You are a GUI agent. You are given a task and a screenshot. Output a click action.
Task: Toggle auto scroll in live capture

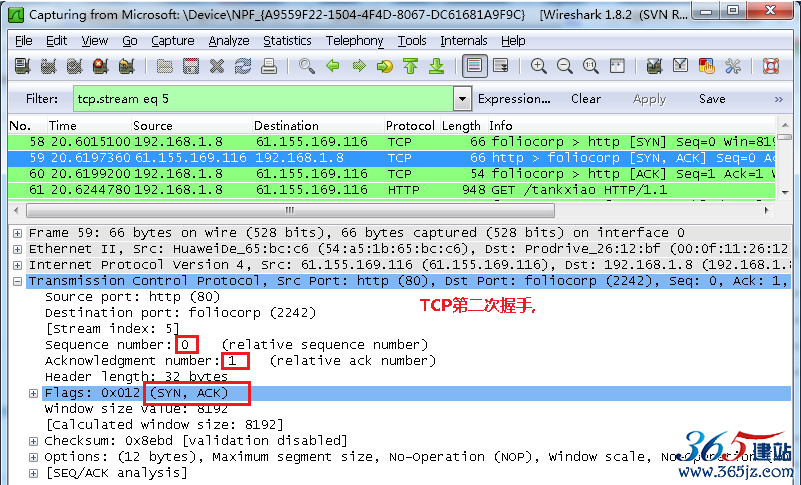tap(501, 66)
